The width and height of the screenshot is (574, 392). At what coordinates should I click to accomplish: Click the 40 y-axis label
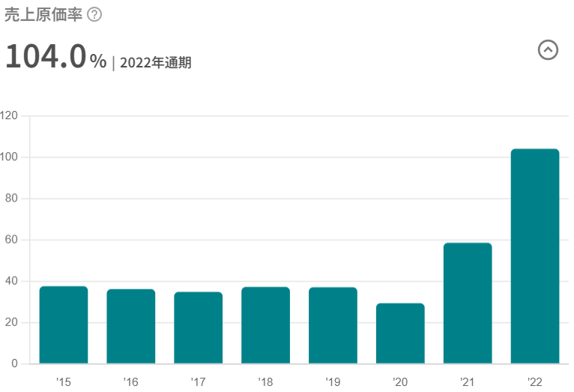11,281
